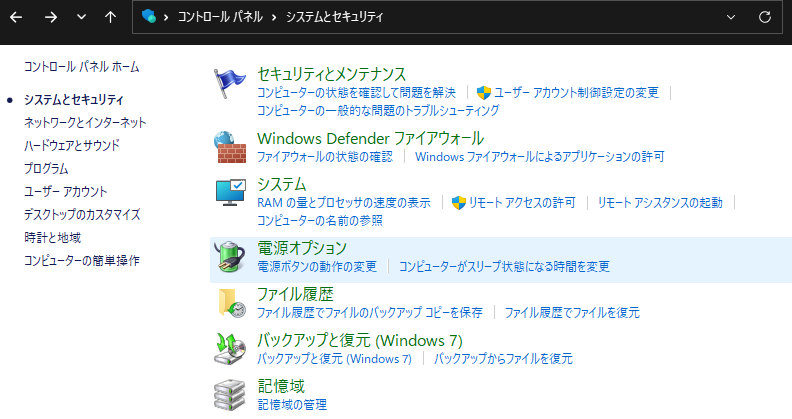Open RAM の量とプロセッサの速度の表示

pyautogui.click(x=344, y=203)
